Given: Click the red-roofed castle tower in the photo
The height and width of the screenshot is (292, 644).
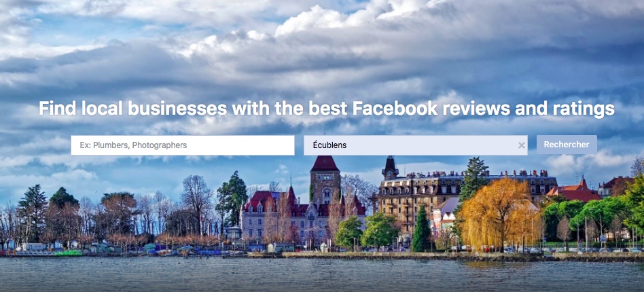Looking at the screenshot, I should pos(325,180).
